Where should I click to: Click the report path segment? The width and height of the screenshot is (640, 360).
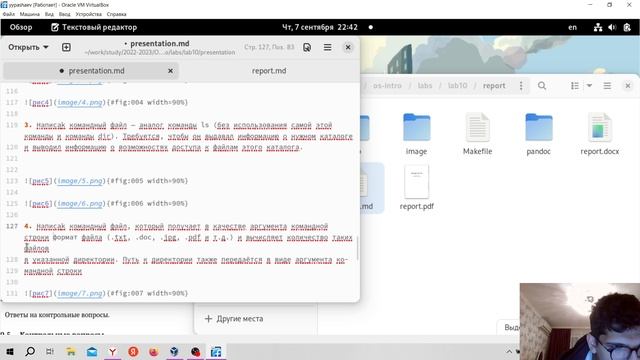(x=494, y=86)
